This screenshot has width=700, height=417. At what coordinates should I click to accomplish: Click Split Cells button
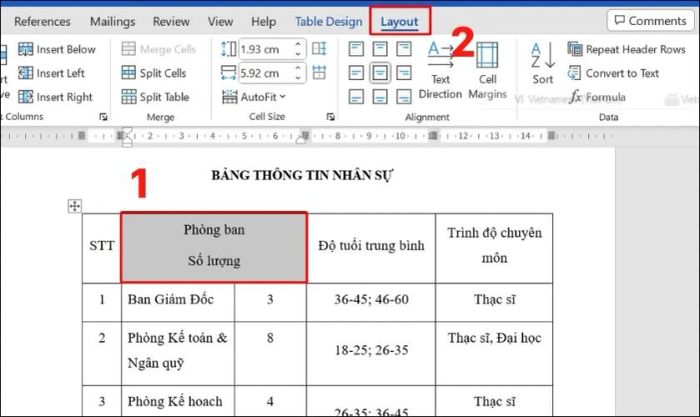(x=154, y=73)
